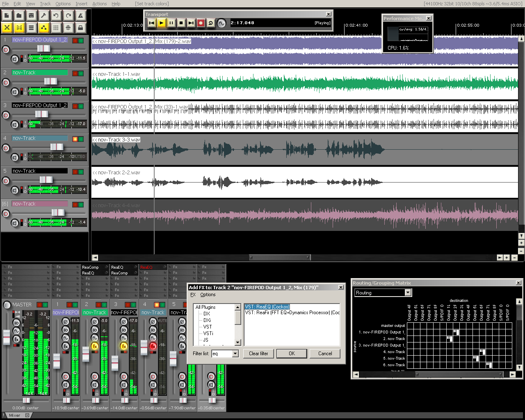525x420 pixels.
Task: Toggle the metronome icon in main toolbar
Action: [81, 16]
